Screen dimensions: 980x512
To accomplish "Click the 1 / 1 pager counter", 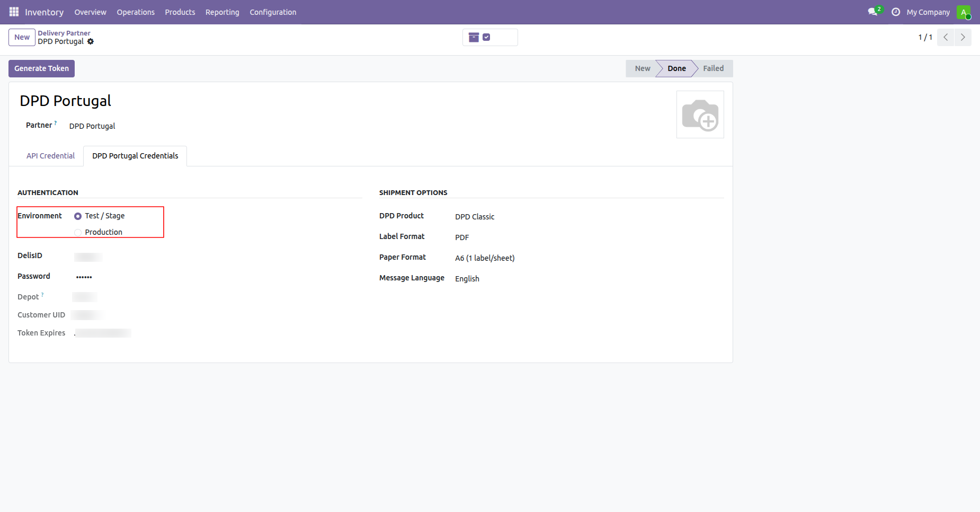I will (925, 37).
